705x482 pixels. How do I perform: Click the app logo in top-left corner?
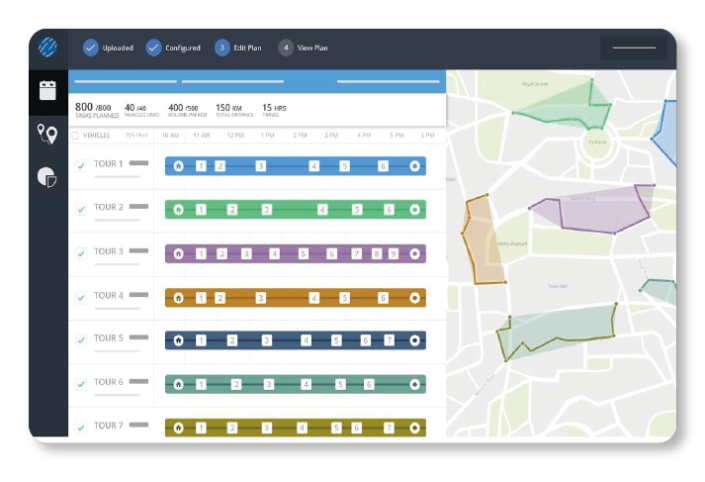47,47
